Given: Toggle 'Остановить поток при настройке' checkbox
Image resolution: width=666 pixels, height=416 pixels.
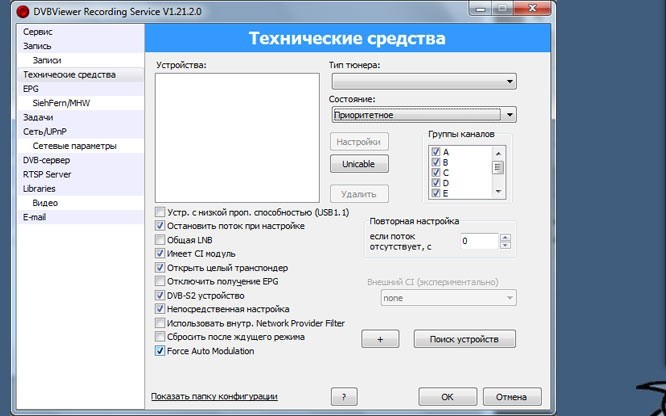Looking at the screenshot, I should pos(160,226).
